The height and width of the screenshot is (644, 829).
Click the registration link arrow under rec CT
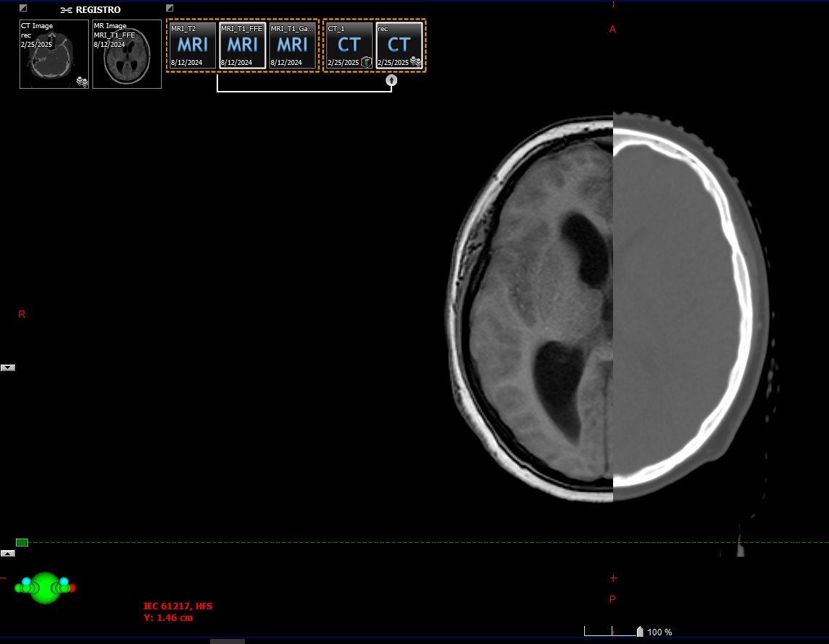pos(391,81)
